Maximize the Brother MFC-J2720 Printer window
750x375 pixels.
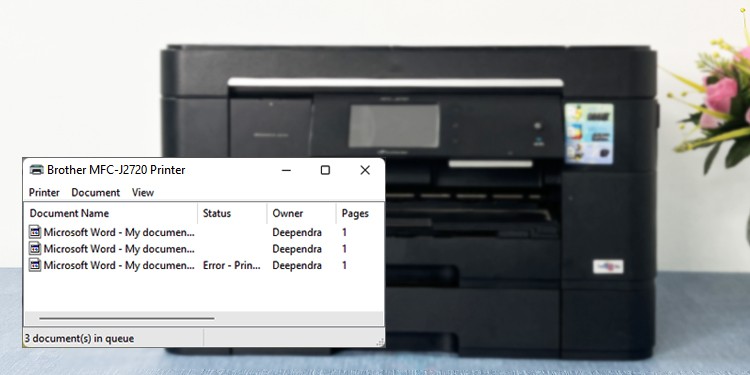point(325,170)
